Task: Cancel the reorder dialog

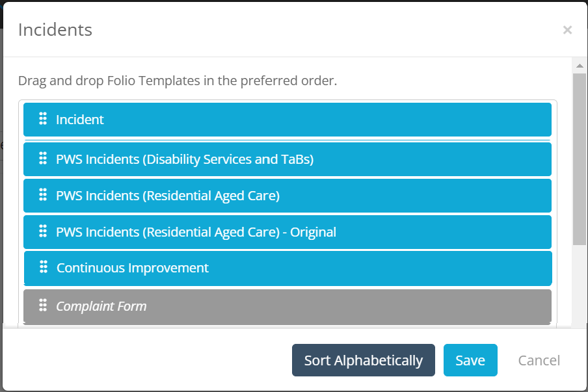Action: click(539, 360)
